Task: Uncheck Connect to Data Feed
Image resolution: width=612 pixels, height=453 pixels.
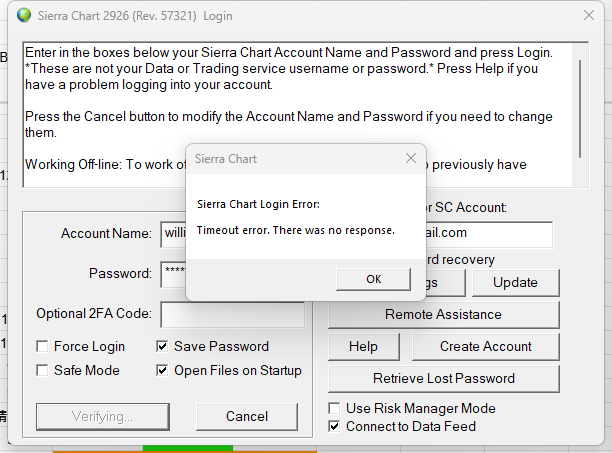Action: 334,426
